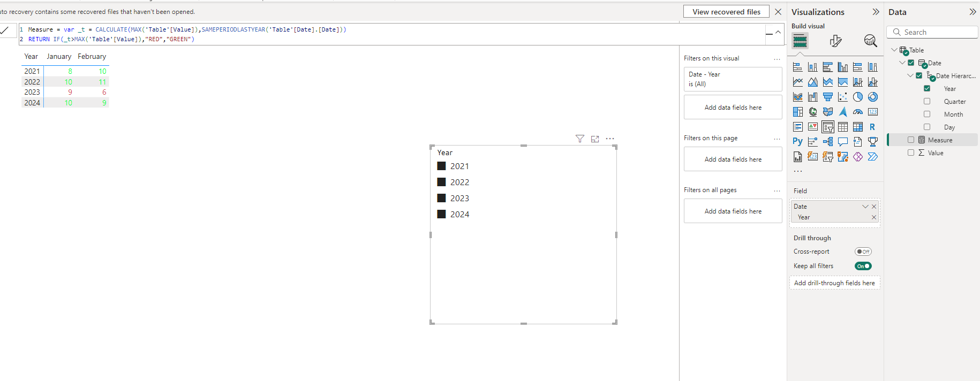Screen dimensions: 980x381
Task: Click Add data fields under page filters
Action: click(733, 159)
